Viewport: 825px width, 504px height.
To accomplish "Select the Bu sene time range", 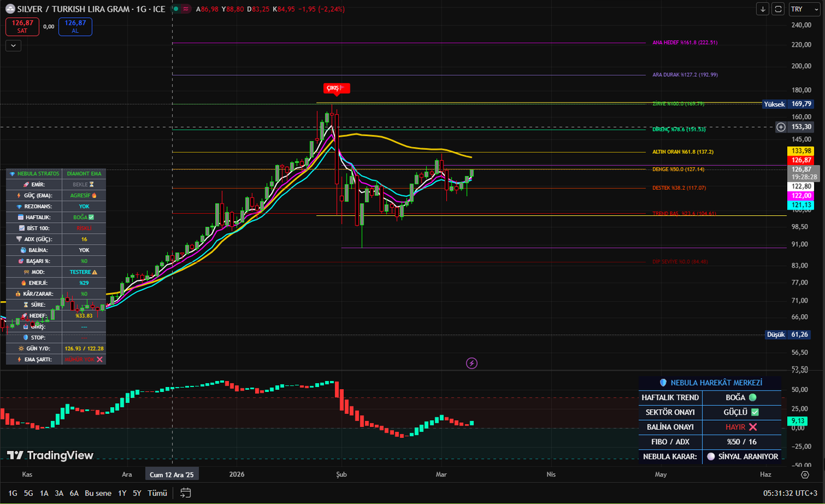I will (98, 493).
